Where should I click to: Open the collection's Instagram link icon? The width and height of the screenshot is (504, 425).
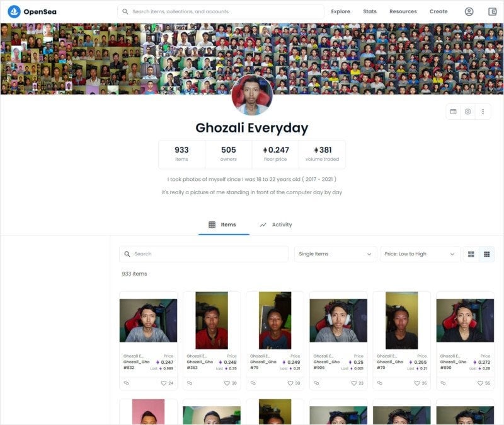pyautogui.click(x=467, y=112)
